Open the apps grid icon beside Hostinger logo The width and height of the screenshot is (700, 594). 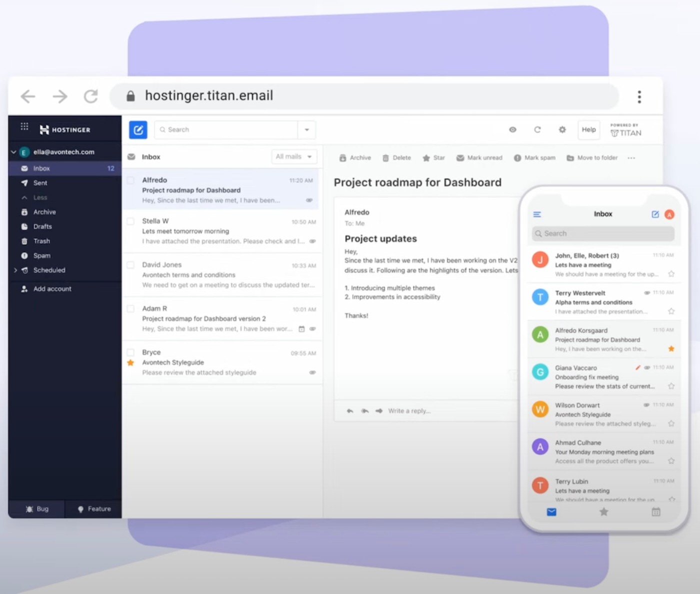click(x=24, y=126)
